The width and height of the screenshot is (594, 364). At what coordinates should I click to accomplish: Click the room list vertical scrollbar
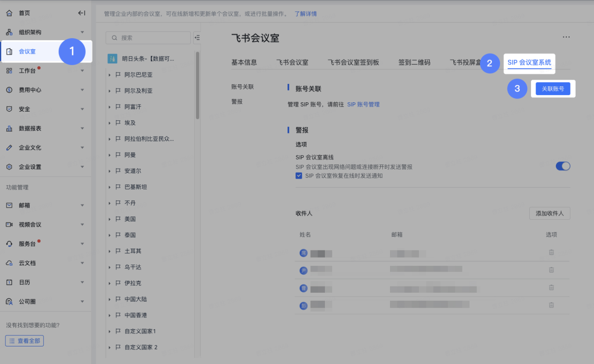[x=197, y=86]
